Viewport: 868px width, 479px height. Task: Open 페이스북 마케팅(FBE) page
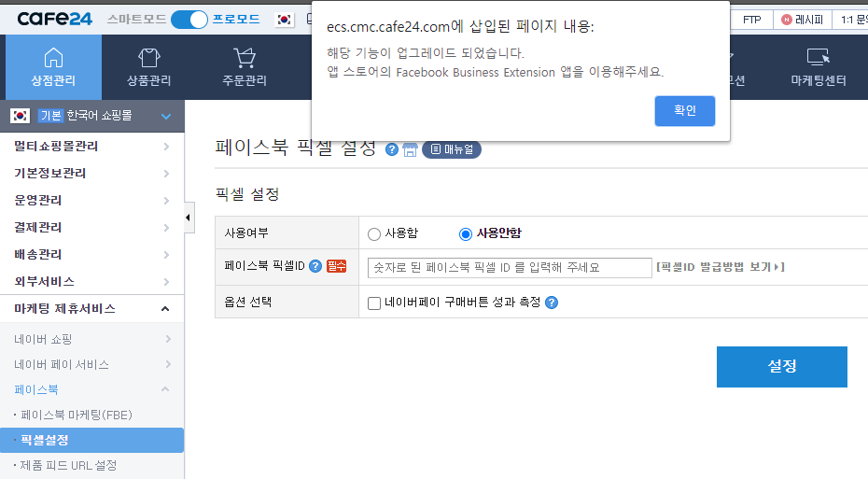tap(77, 415)
